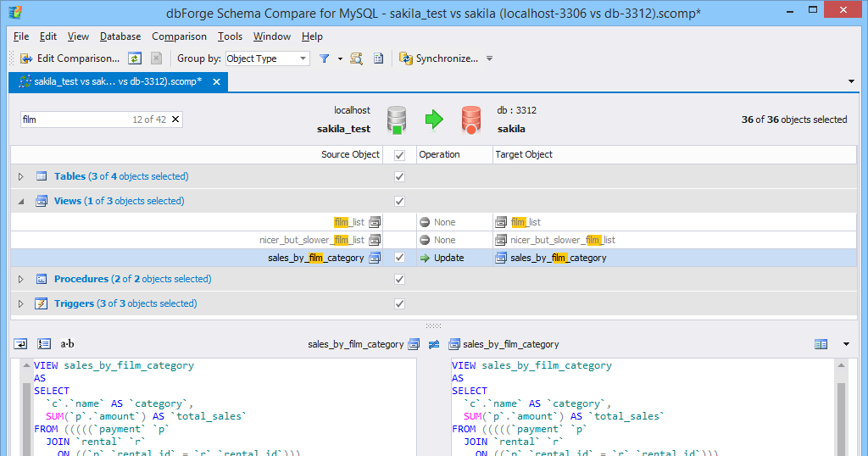Click the Edit Comparison toolbar button
868x456 pixels.
click(x=70, y=58)
